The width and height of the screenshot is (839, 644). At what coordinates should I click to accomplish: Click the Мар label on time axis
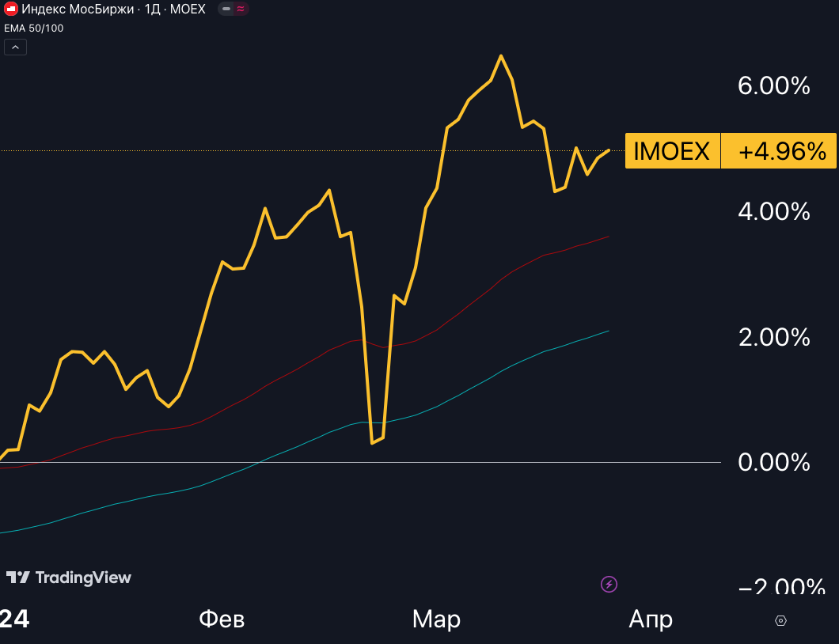coord(436,619)
